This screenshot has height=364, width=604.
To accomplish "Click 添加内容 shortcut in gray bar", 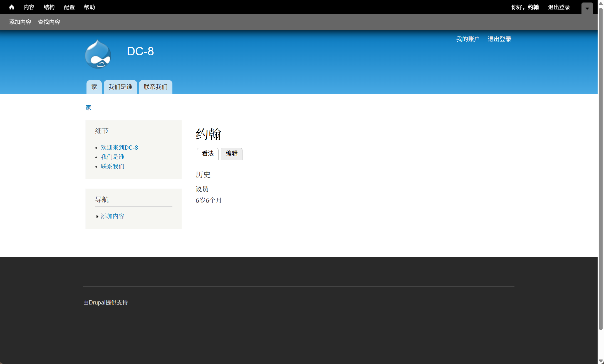I will [20, 22].
